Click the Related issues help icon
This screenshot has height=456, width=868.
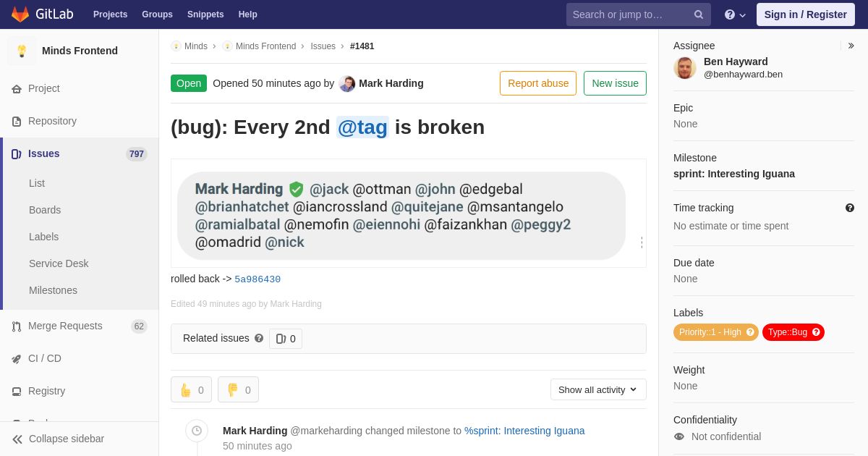(x=259, y=338)
